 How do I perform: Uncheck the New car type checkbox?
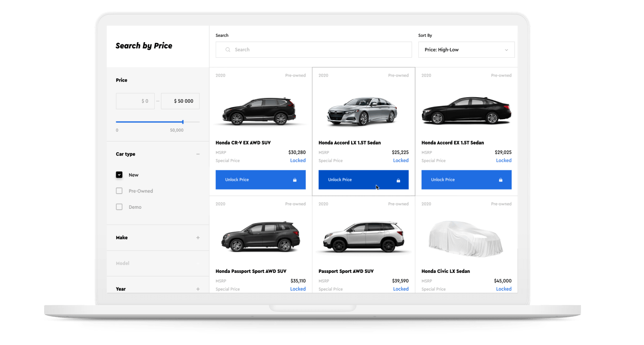(x=119, y=175)
